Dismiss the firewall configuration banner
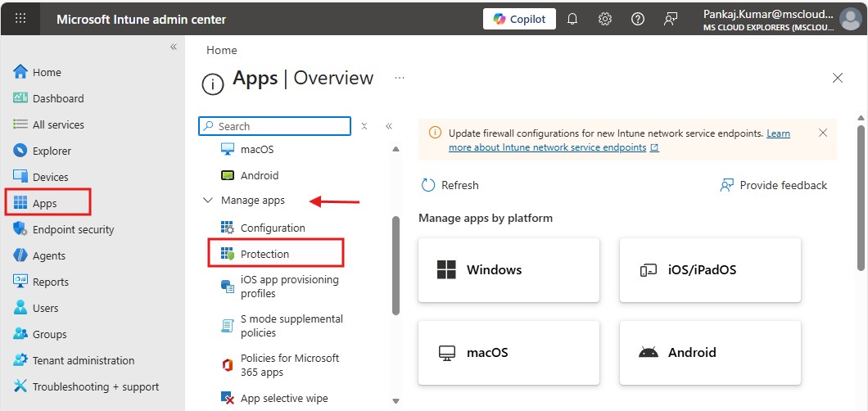The image size is (868, 411). [x=823, y=133]
